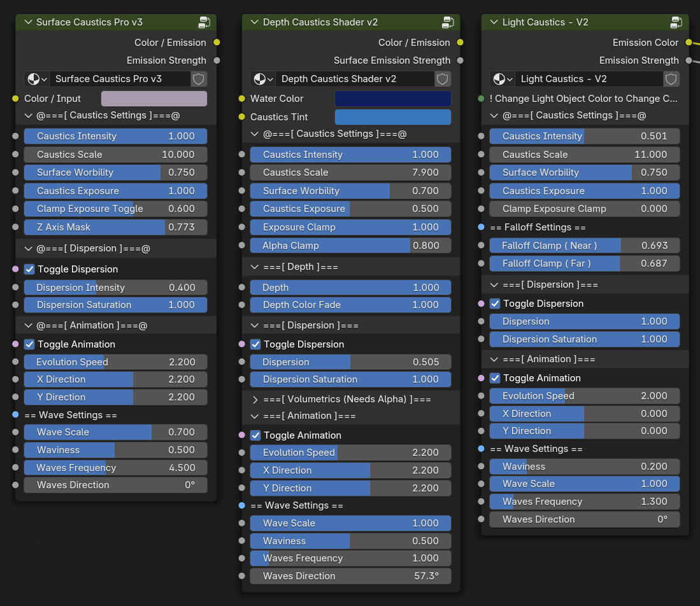Toggle fake user shield on Depth Caustics Shader v2
700x606 pixels.
click(443, 79)
